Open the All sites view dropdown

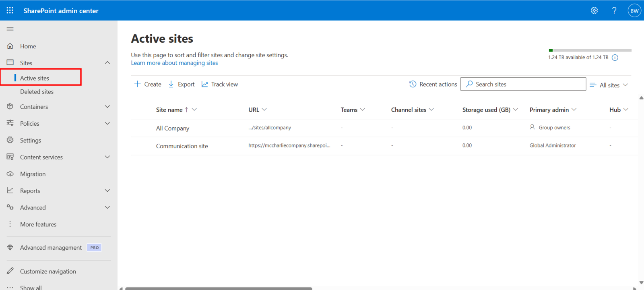click(609, 85)
